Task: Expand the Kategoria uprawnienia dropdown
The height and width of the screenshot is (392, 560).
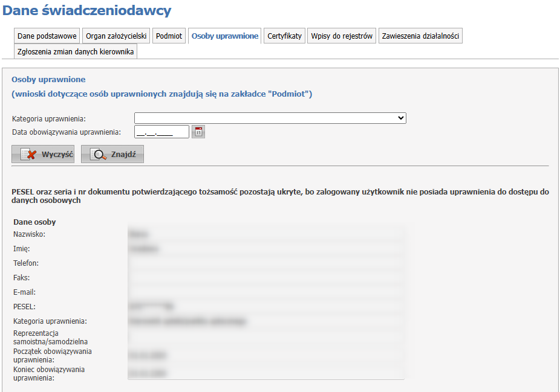Action: point(270,118)
